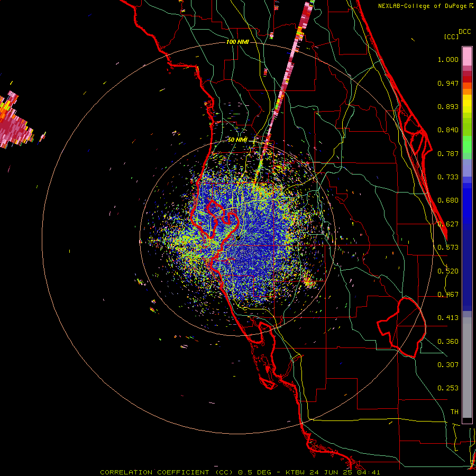The width and height of the screenshot is (476, 476).
Task: Click the 0.733 color scale value
Action: pyautogui.click(x=448, y=177)
